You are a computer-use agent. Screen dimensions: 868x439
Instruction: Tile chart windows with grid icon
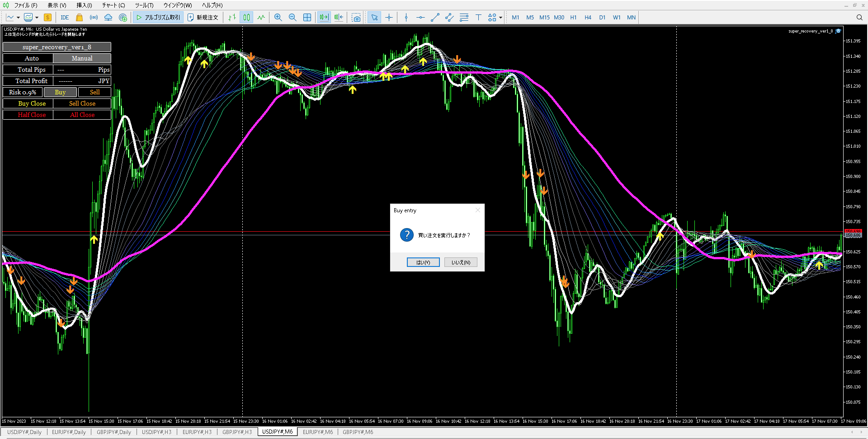coord(307,18)
